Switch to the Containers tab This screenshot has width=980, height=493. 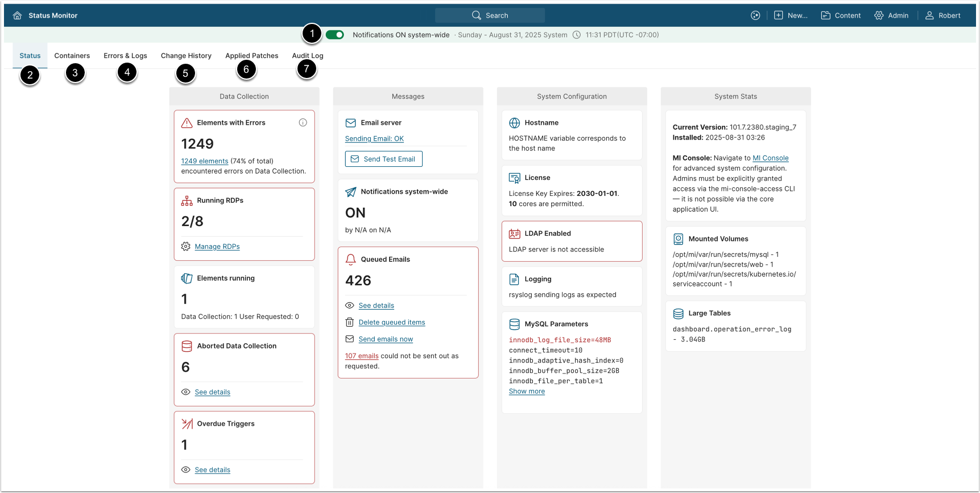tap(72, 56)
